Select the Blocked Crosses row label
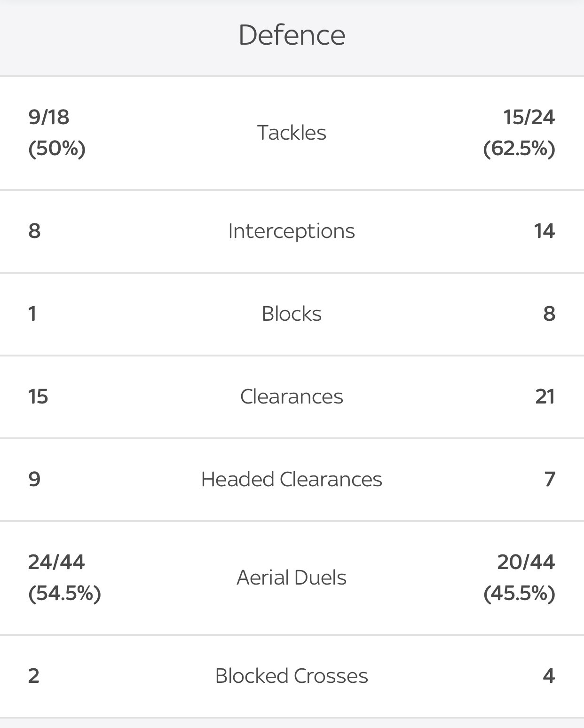 coord(292,676)
